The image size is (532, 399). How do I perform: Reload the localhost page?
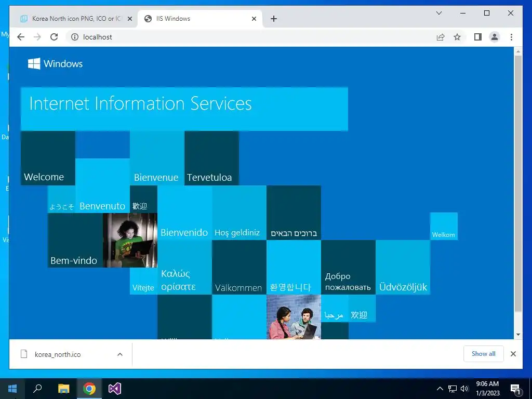[54, 37]
